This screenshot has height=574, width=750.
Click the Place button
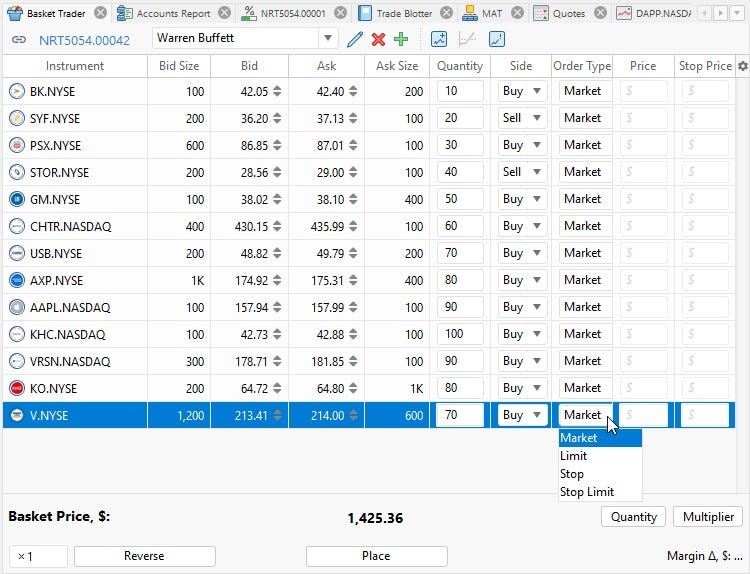(376, 556)
